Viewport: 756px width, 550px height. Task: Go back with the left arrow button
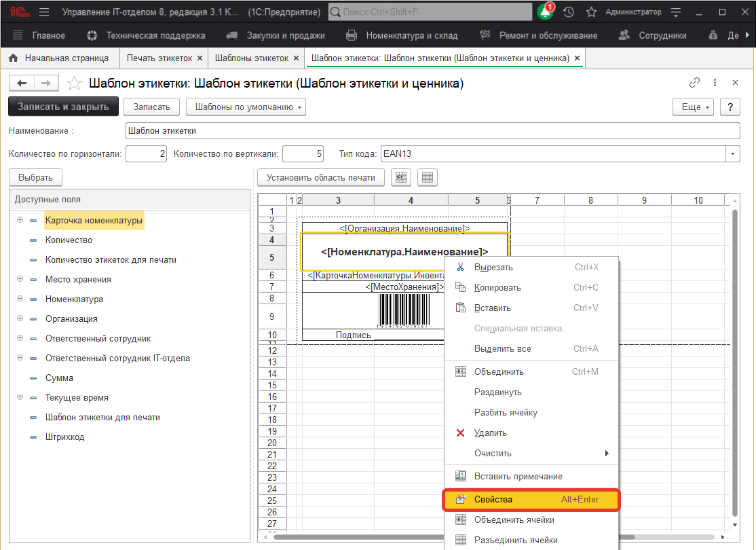22,83
